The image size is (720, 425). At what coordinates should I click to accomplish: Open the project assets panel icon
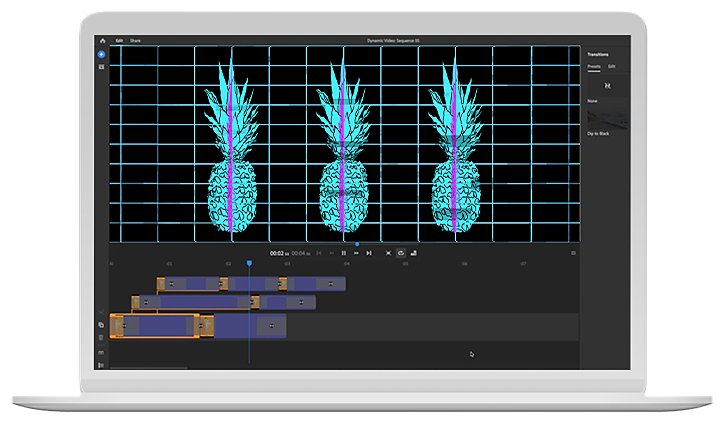(x=101, y=67)
